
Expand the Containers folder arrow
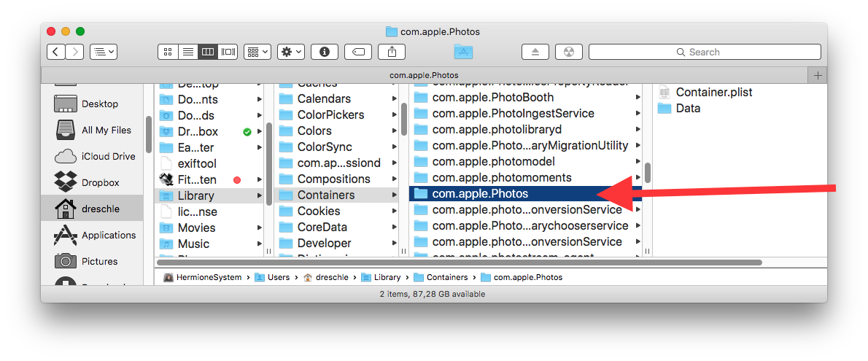pyautogui.click(x=394, y=195)
